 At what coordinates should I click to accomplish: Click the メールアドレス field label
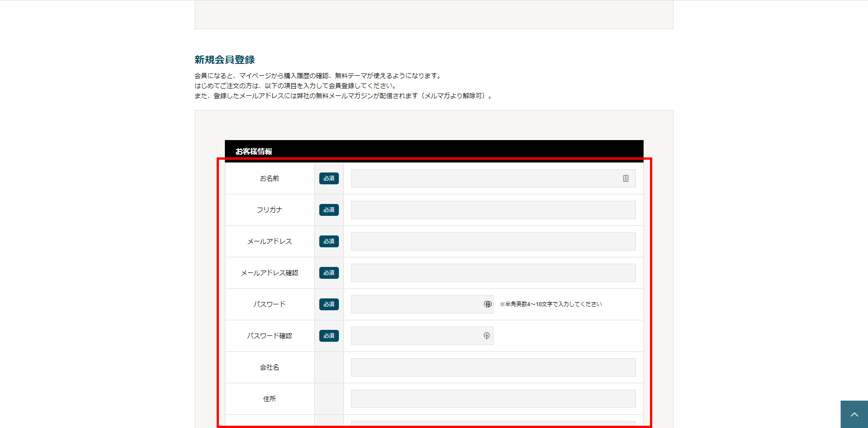[269, 241]
